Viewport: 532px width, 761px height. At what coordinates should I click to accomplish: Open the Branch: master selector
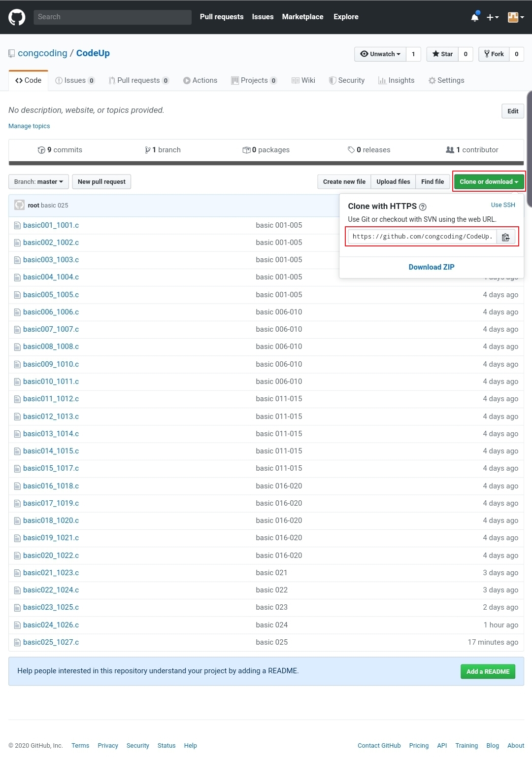pos(38,182)
